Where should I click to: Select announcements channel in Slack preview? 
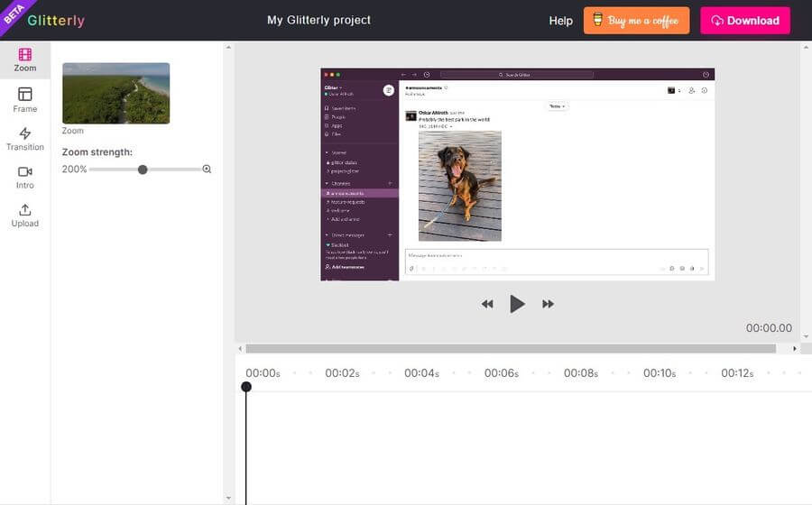(x=360, y=193)
